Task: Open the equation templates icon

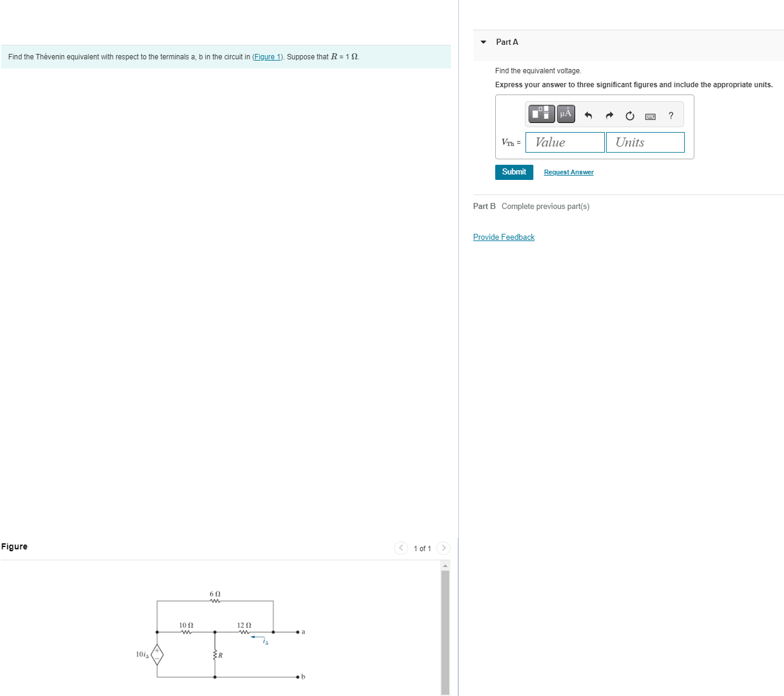Action: tap(542, 114)
